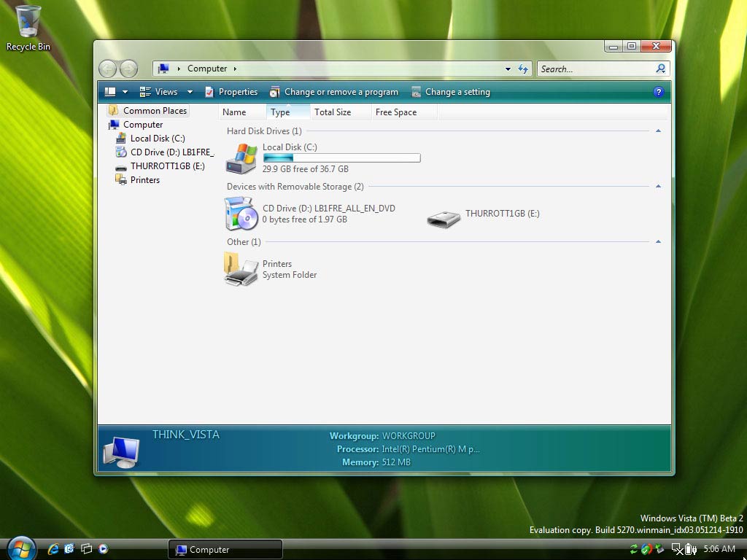
Task: Select Common Places in navigation pane
Action: (148, 111)
